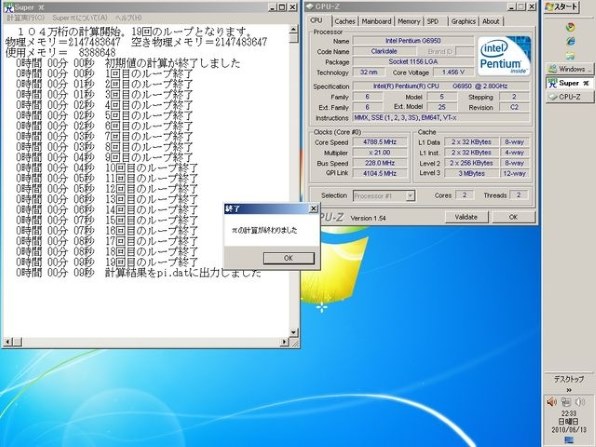
Task: Open the Windows Start button on the taskbar
Action: [x=562, y=7]
